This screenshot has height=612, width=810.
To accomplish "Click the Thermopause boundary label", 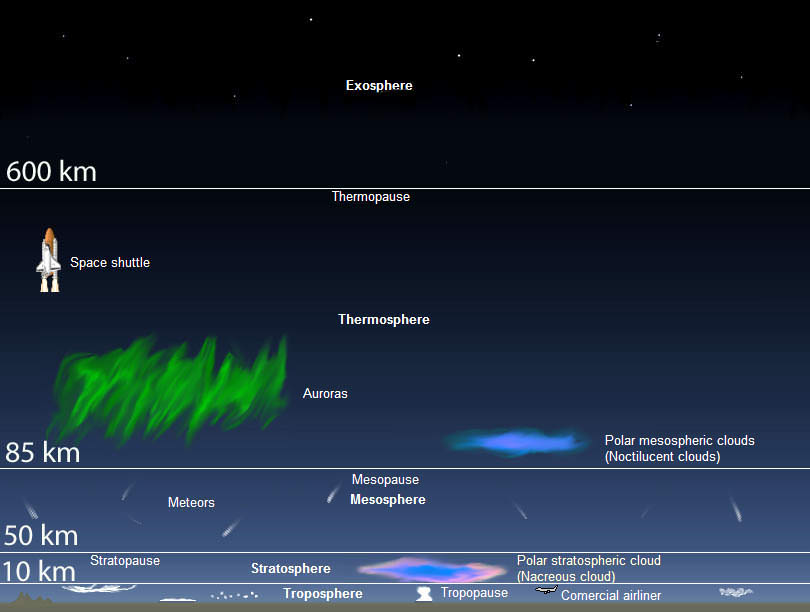I will 371,197.
